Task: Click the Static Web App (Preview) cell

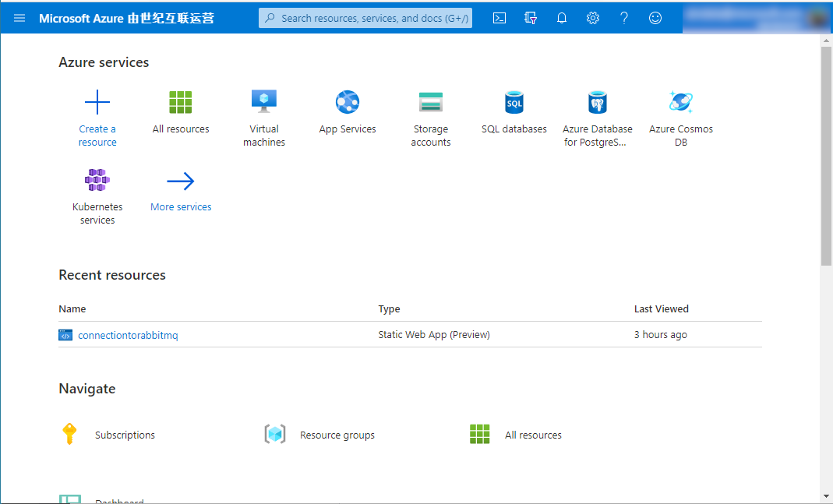Action: click(434, 335)
